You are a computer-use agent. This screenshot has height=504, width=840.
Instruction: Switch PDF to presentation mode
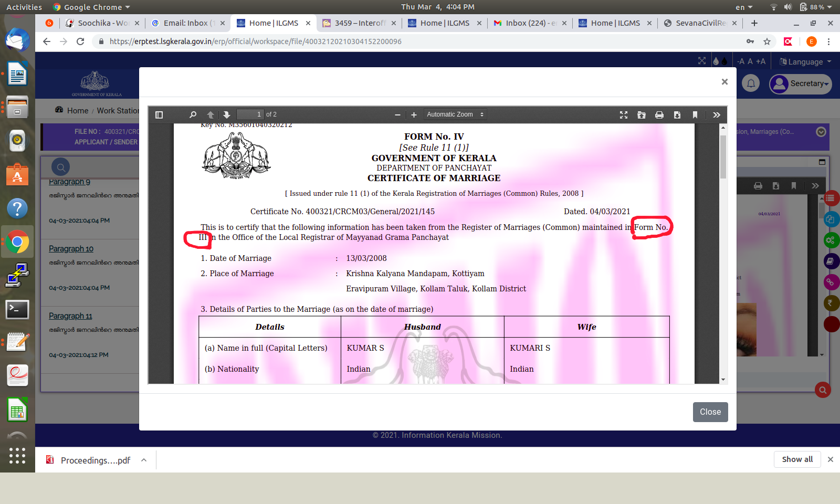[x=624, y=115]
